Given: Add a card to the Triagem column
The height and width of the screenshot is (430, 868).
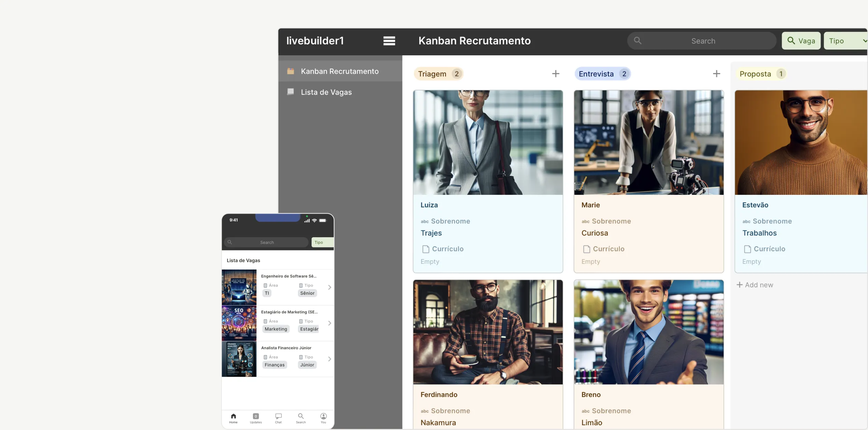Looking at the screenshot, I should point(555,74).
